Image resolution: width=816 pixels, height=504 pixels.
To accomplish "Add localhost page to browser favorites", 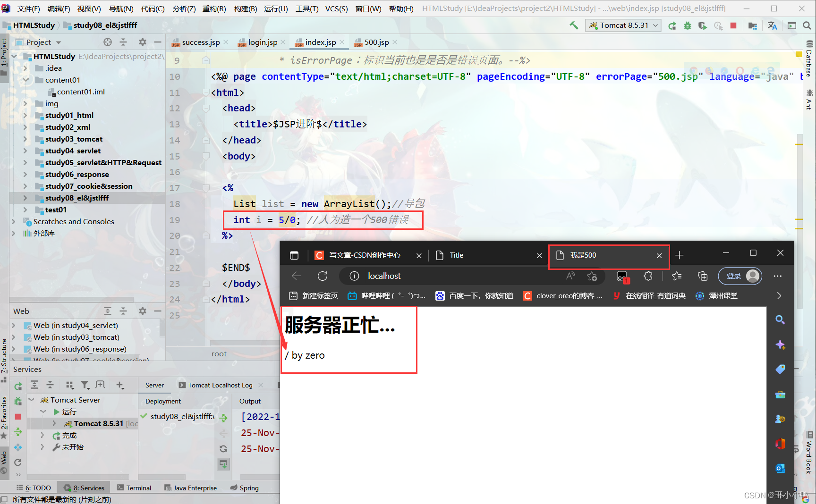I will tap(592, 276).
